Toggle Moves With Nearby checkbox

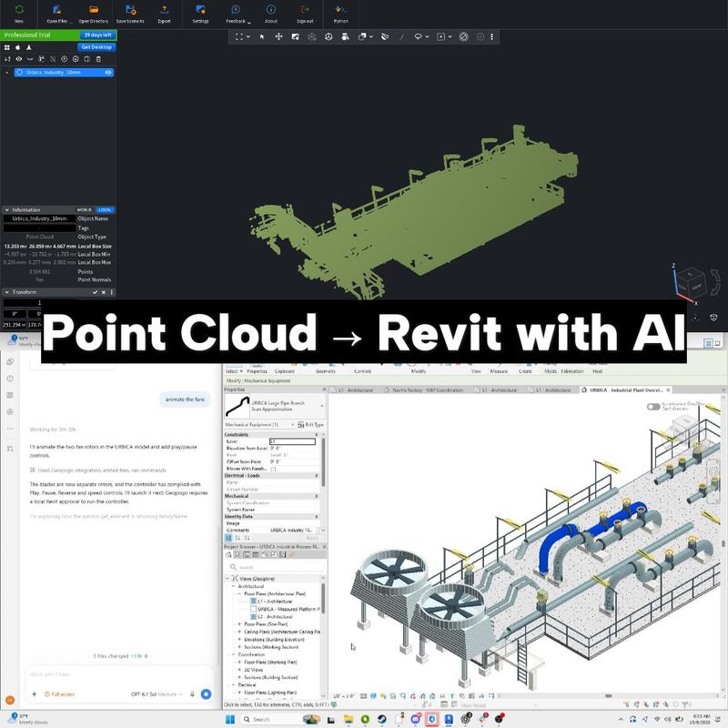[274, 469]
